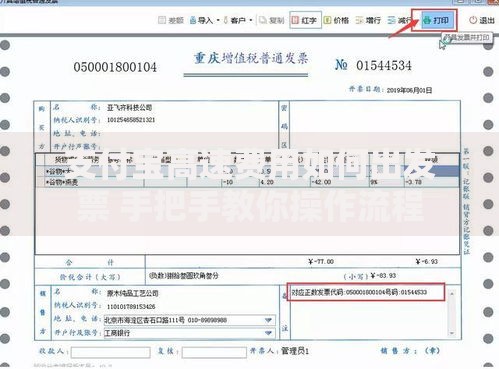Click invoice number 01544534

point(384,65)
